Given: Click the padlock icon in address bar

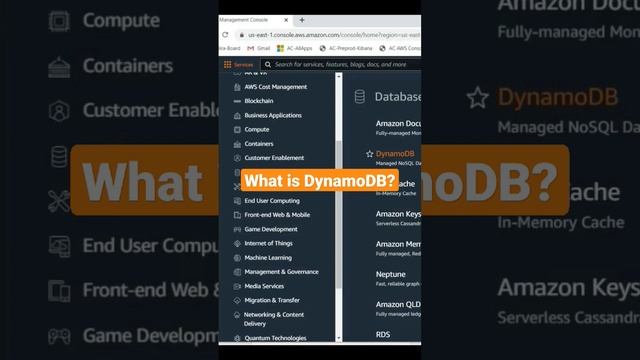Looking at the screenshot, I should (241, 35).
